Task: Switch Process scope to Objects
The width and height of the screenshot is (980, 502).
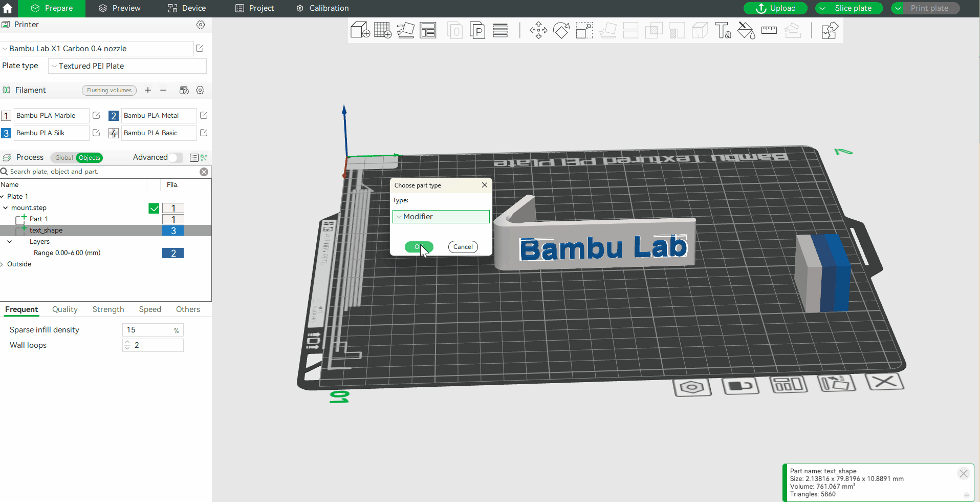Action: (x=90, y=158)
